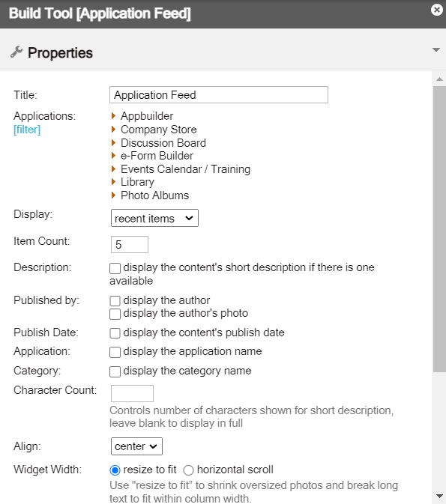The width and height of the screenshot is (446, 504).
Task: Click the Title input field
Action: coord(219,95)
